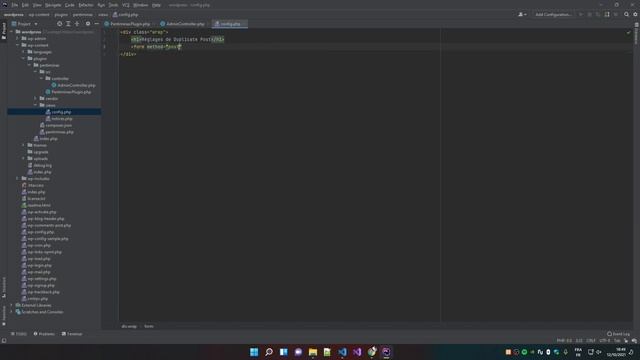Image resolution: width=640 pixels, height=360 pixels.
Task: Click the h1 line in code editor
Action: tap(178, 40)
